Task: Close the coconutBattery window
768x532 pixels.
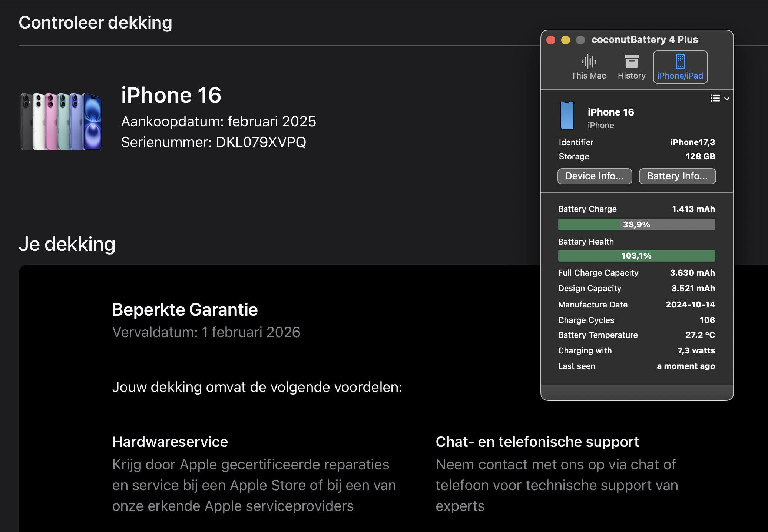Action: tap(551, 40)
